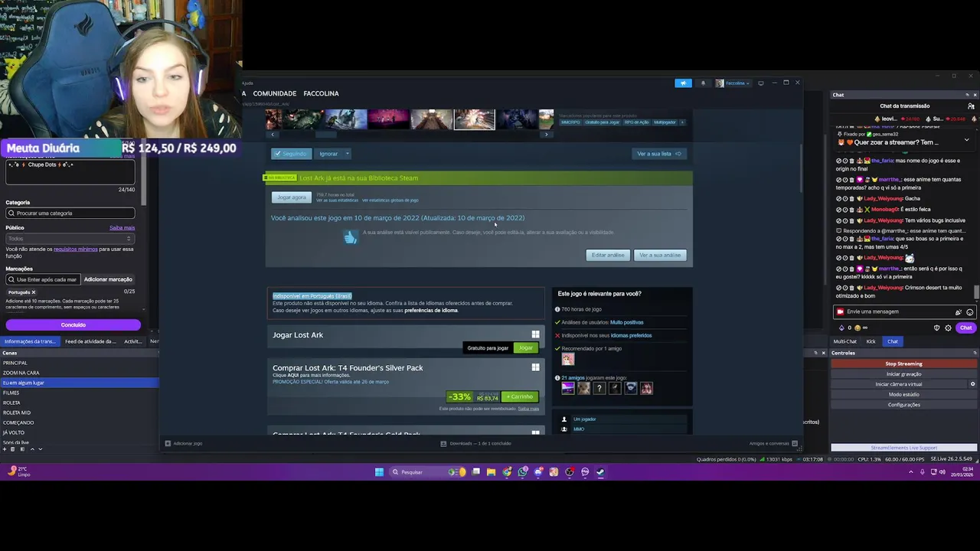The height and width of the screenshot is (551, 980).
Task: Remove Português tag with X
Action: click(x=34, y=292)
